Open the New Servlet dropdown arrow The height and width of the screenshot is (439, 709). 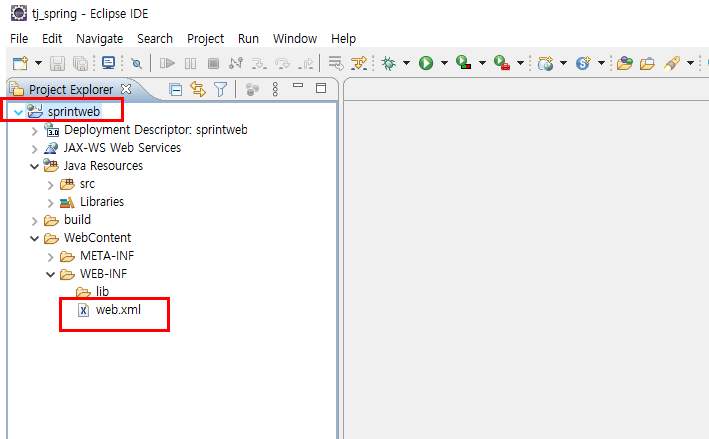click(601, 63)
